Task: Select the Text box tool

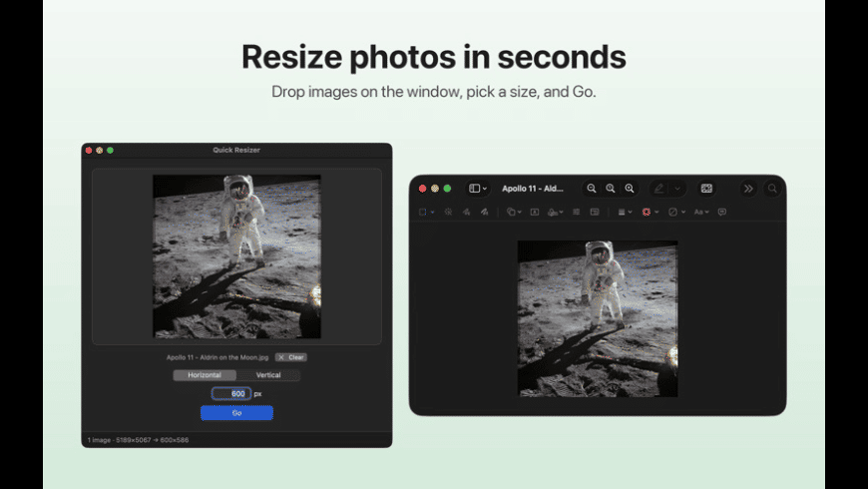Action: point(534,212)
